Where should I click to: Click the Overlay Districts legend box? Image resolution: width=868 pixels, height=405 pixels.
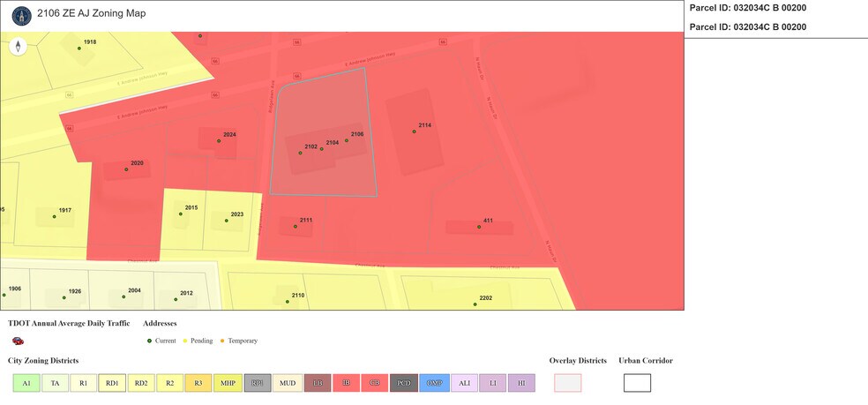point(567,383)
